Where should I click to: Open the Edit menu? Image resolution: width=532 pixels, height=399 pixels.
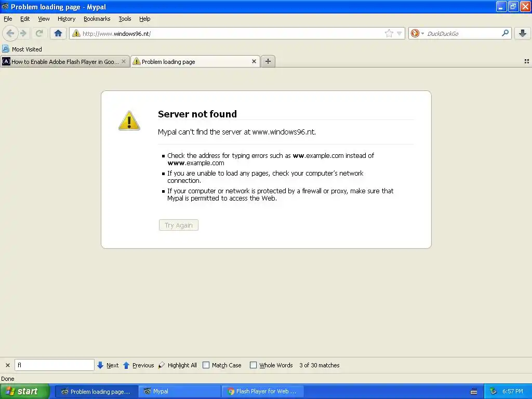tap(25, 19)
